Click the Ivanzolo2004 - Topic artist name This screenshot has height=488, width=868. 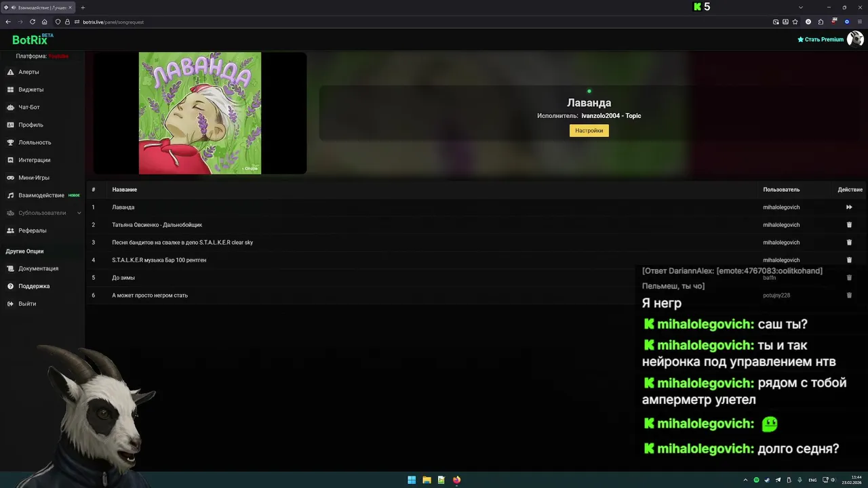point(611,116)
